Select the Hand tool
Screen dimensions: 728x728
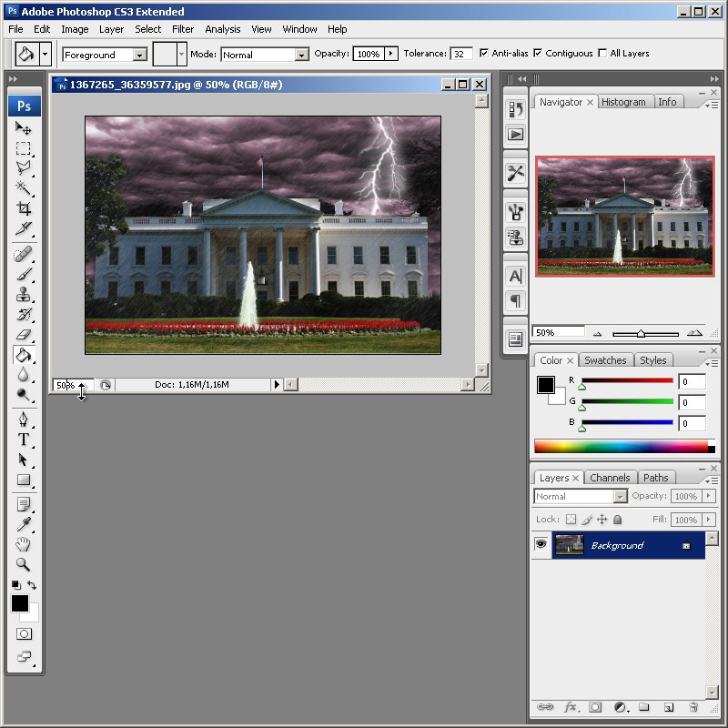pyautogui.click(x=24, y=544)
